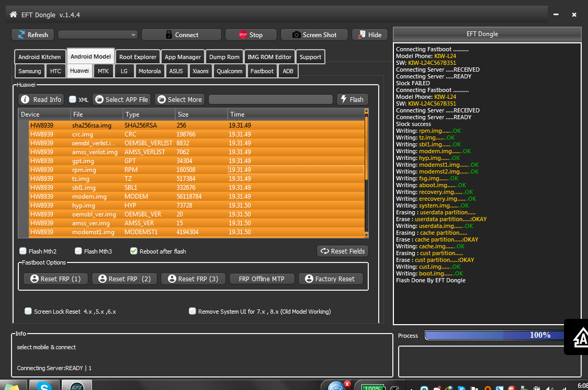Select the Motorola brand tab
This screenshot has height=390, width=588.
[150, 71]
